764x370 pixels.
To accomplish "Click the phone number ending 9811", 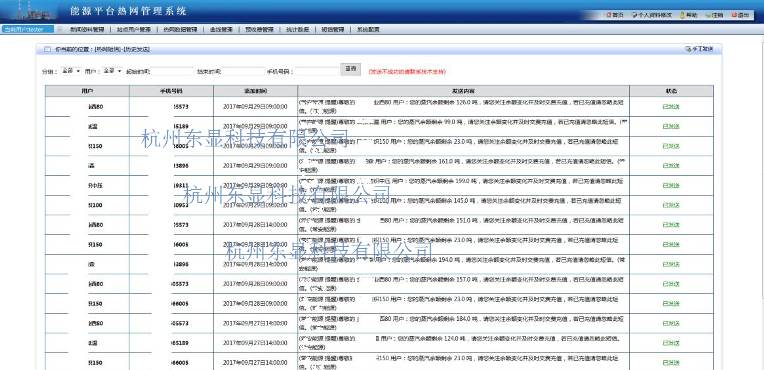I will (181, 185).
